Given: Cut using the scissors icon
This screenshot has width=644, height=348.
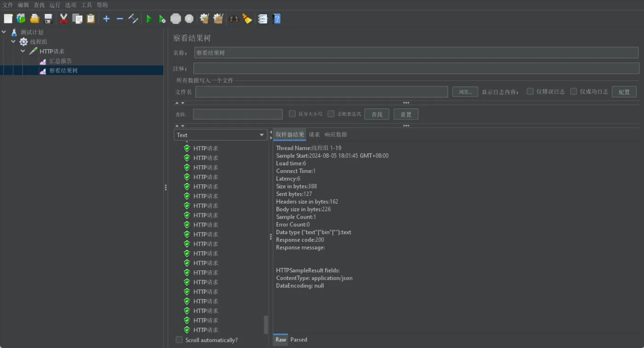Looking at the screenshot, I should (64, 19).
